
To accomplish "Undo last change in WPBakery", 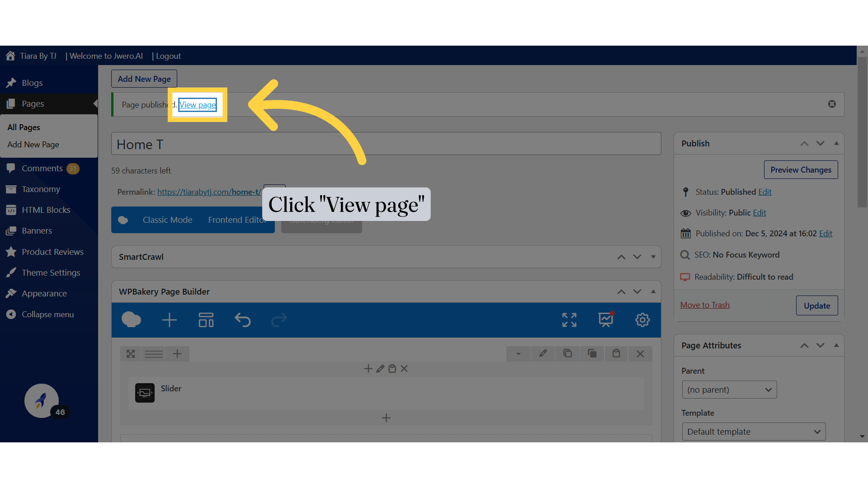I will tap(243, 320).
